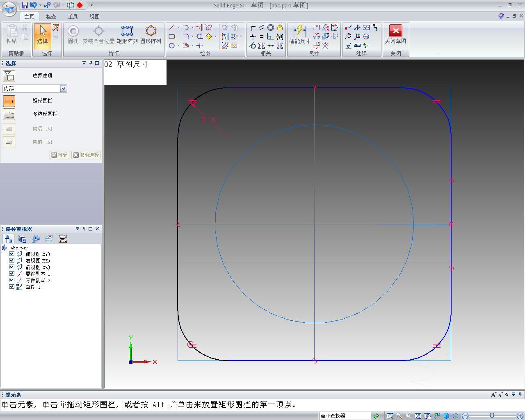
Task: Hide 草图 1 via its checkbox
Action: tap(12, 287)
